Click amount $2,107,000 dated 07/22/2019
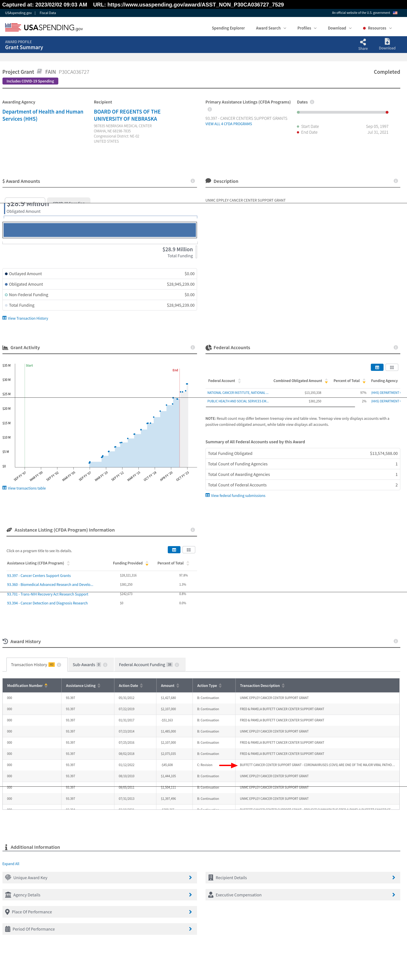The image size is (407, 980). click(x=168, y=709)
